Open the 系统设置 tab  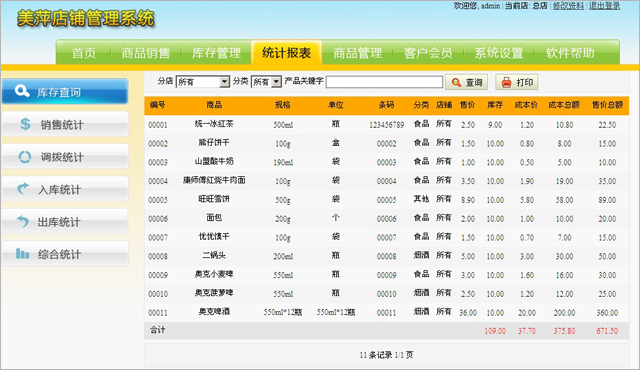(499, 53)
